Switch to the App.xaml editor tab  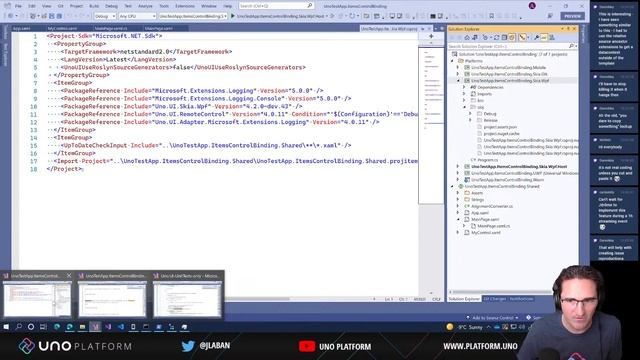pos(22,29)
